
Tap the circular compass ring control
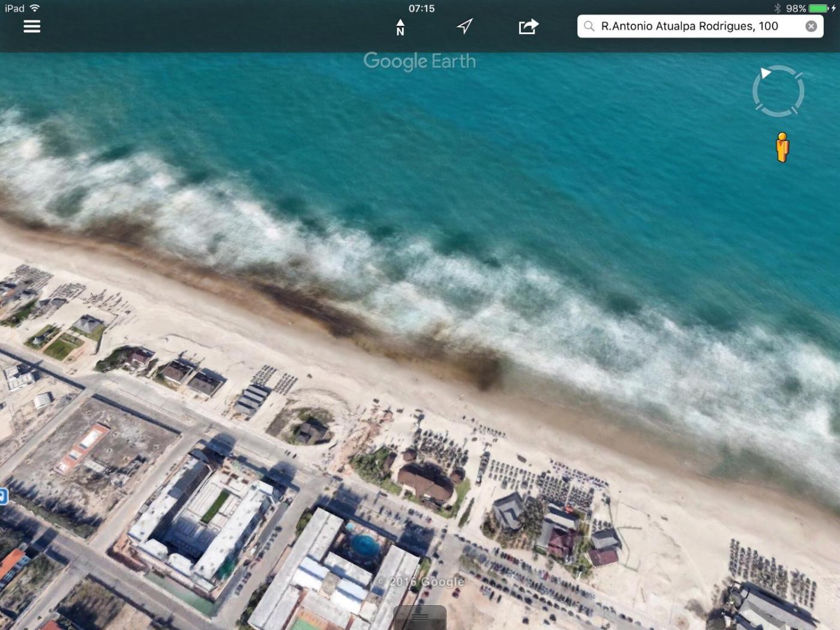click(778, 91)
